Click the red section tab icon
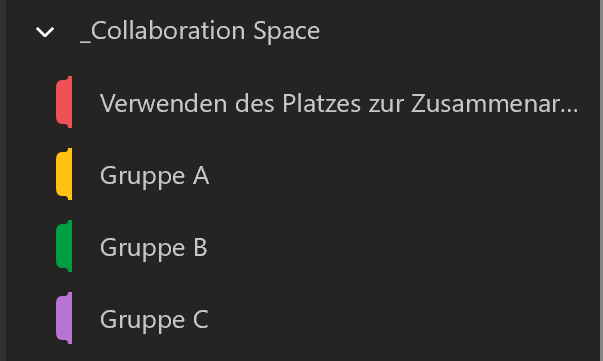Image resolution: width=603 pixels, height=361 pixels. pos(64,102)
